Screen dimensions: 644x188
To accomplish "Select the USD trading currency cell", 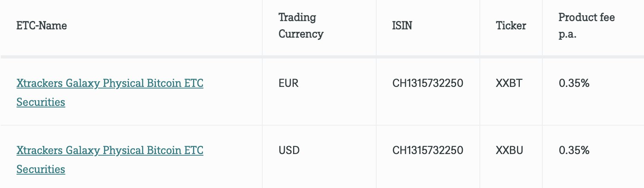I will [289, 150].
